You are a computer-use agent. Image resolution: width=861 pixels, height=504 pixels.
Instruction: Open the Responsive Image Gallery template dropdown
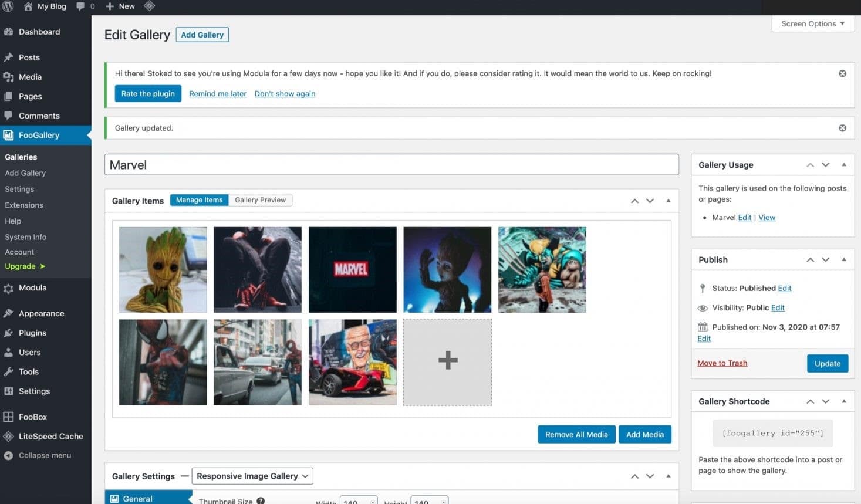252,476
